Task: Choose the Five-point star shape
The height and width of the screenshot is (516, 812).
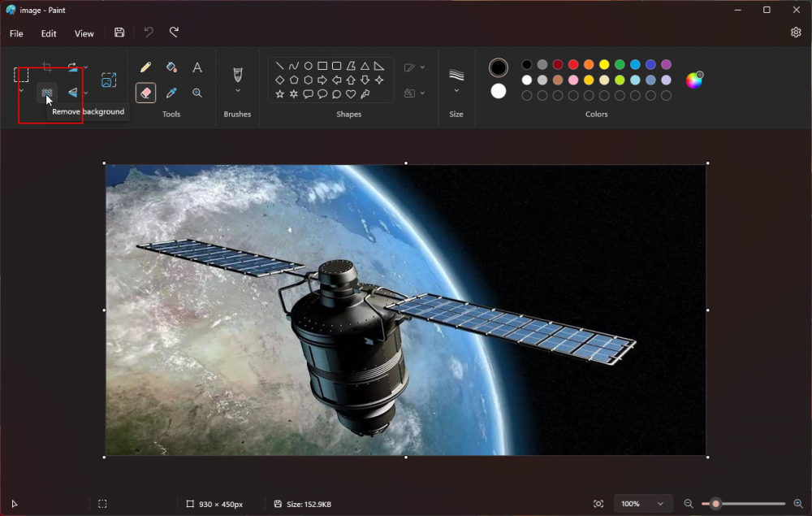Action: click(279, 93)
